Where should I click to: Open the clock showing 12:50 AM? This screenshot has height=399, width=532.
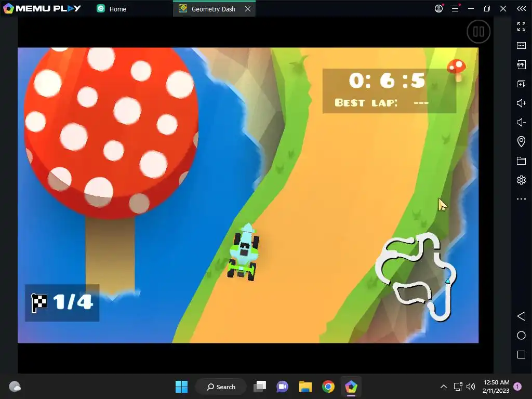(496, 387)
